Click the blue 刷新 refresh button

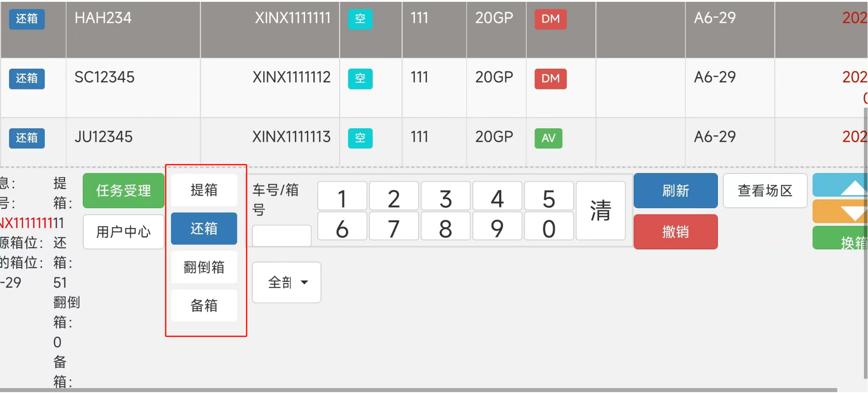[x=675, y=191]
